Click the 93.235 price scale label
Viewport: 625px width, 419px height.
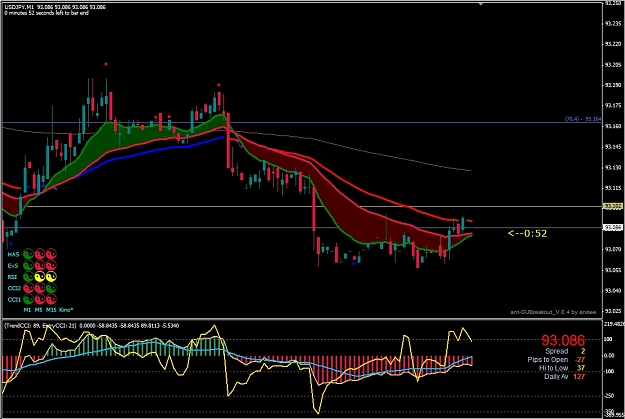click(613, 23)
